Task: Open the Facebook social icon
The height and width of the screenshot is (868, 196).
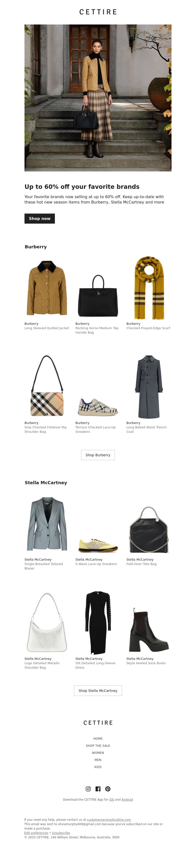Action: (x=98, y=789)
